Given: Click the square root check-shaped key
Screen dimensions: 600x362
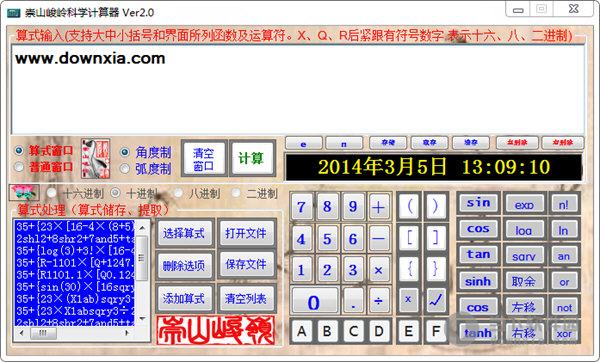Looking at the screenshot, I should coord(436,300).
